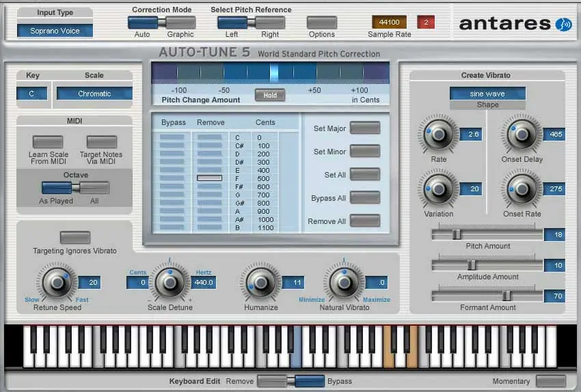Viewport: 581px width, 392px height.
Task: Click the Onset Delay knob
Action: click(x=522, y=134)
